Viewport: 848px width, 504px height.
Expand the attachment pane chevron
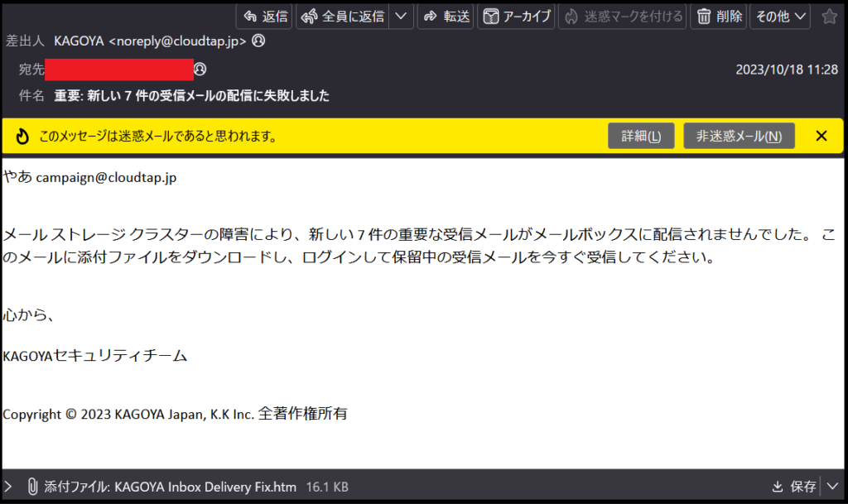pyautogui.click(x=9, y=487)
